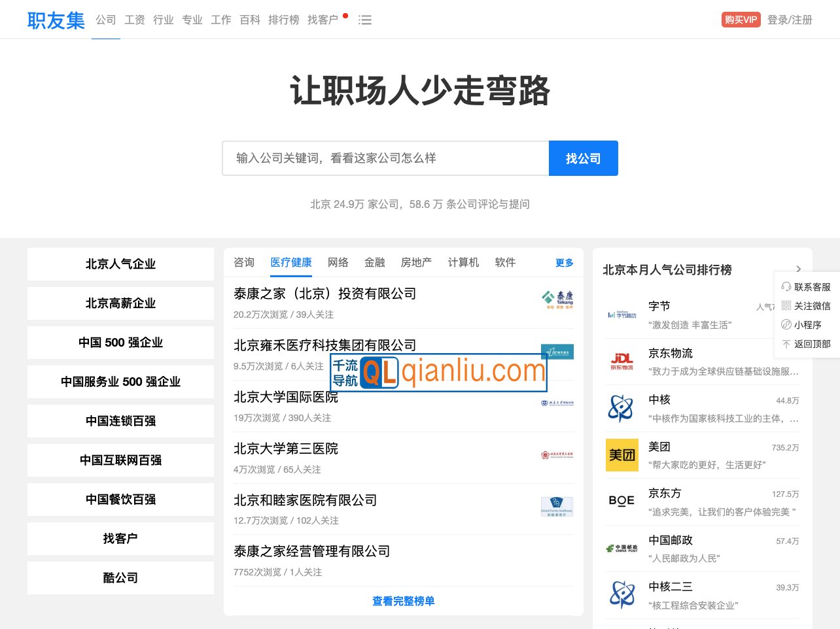Click the back-to-top arrow icon

pyautogui.click(x=786, y=343)
